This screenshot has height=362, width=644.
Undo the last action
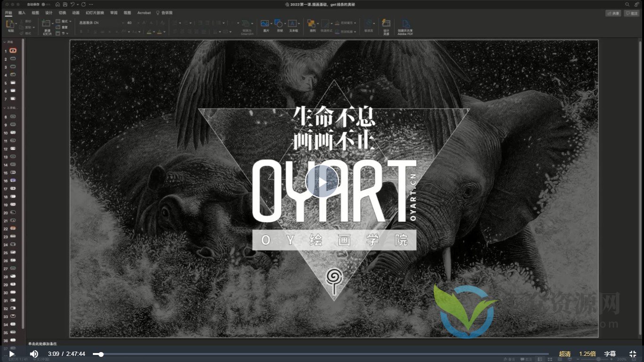click(72, 4)
